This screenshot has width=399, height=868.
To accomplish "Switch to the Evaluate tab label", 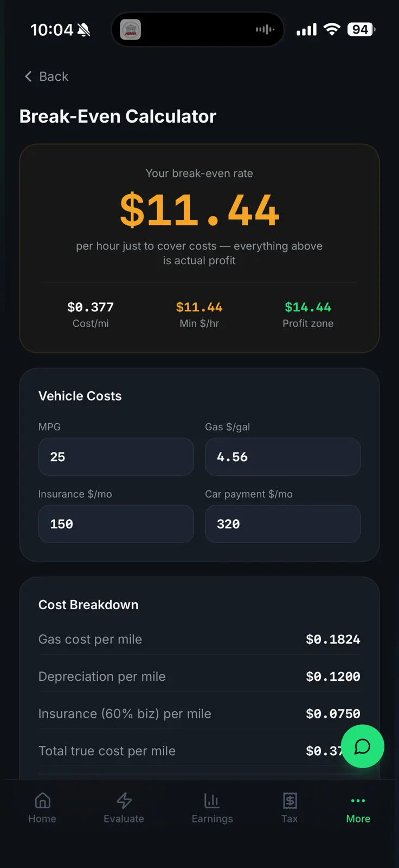I will (x=124, y=819).
